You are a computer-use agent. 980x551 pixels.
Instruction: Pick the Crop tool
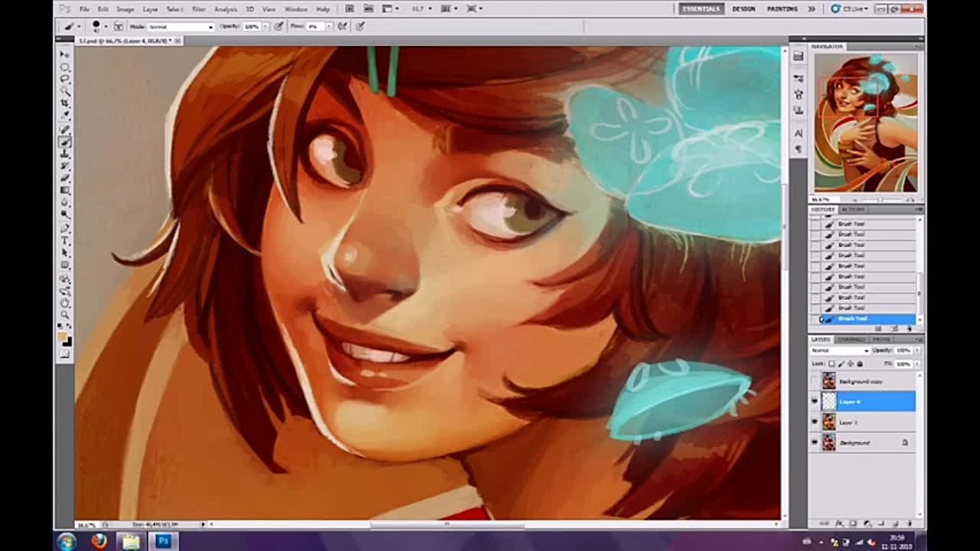pyautogui.click(x=65, y=103)
